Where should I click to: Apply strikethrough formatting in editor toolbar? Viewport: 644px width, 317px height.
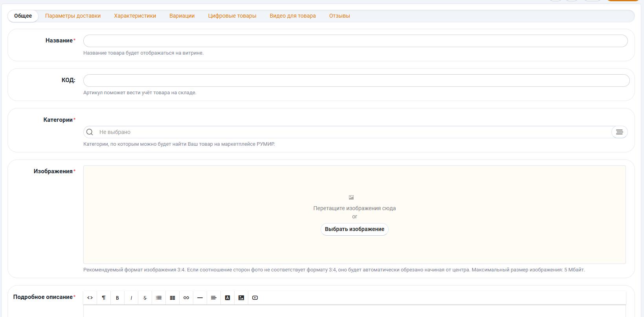tap(145, 298)
